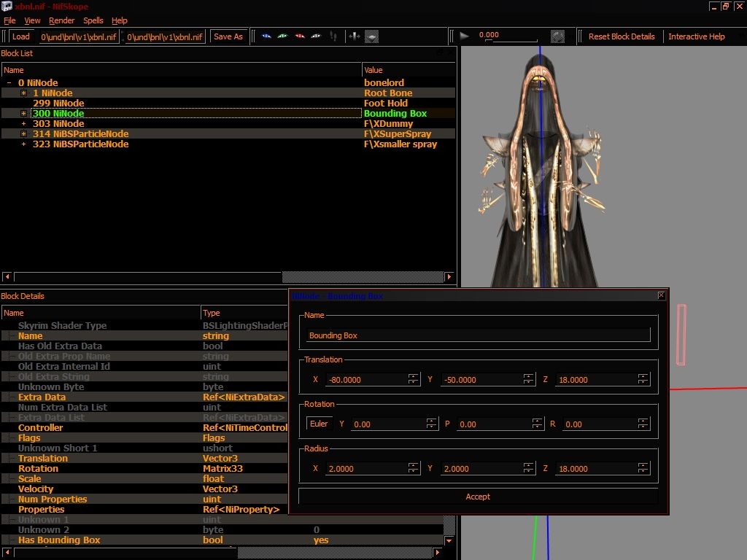
Task: Open the Help menu
Action: tap(119, 20)
